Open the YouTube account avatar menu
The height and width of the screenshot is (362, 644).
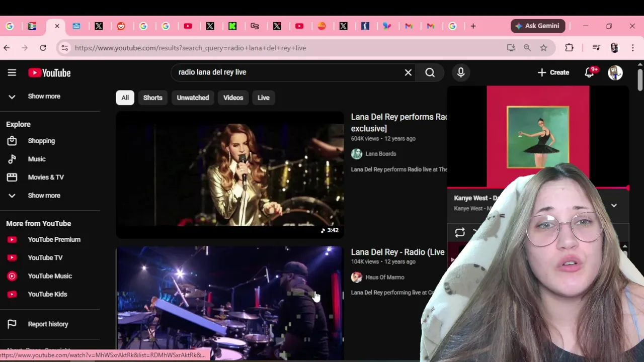pyautogui.click(x=615, y=72)
